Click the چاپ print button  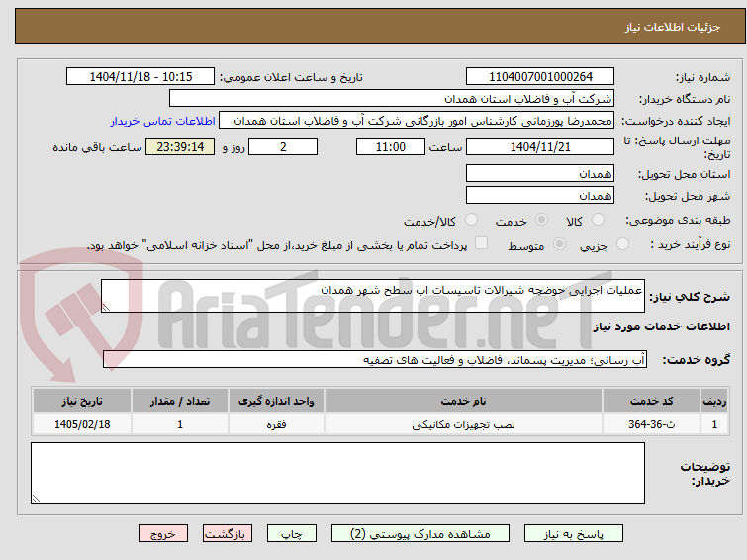pos(292,534)
